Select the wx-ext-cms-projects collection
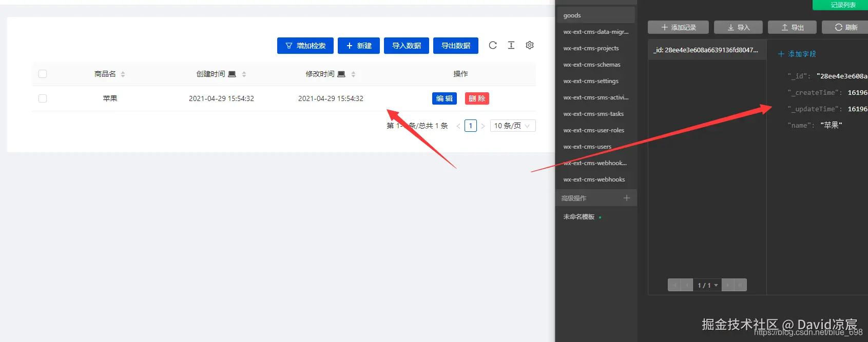 596,48
